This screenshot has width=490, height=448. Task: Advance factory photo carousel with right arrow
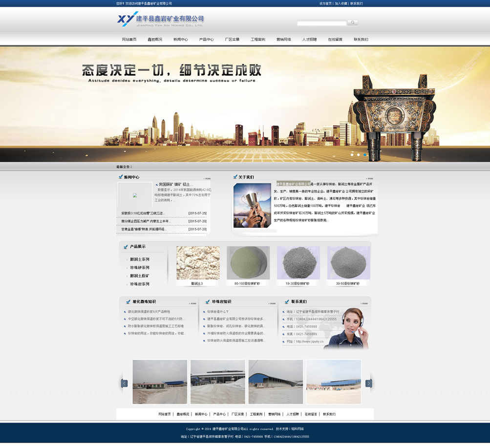tap(368, 384)
